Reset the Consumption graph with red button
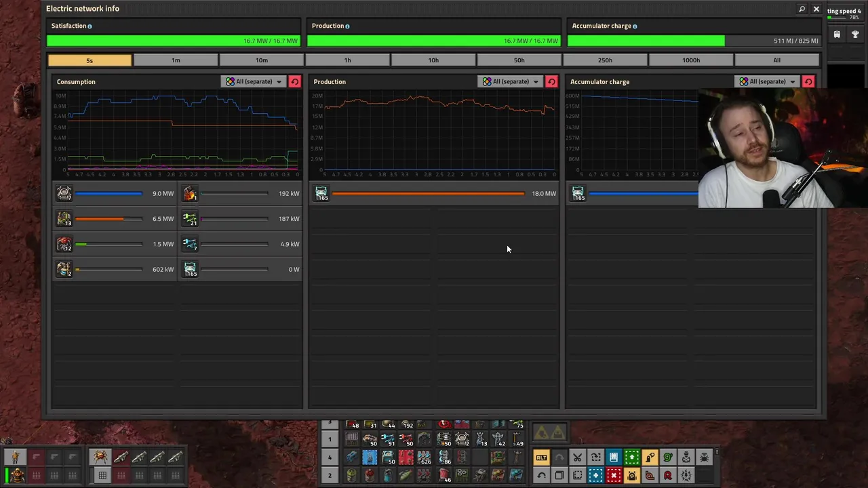This screenshot has width=868, height=488. (x=294, y=81)
